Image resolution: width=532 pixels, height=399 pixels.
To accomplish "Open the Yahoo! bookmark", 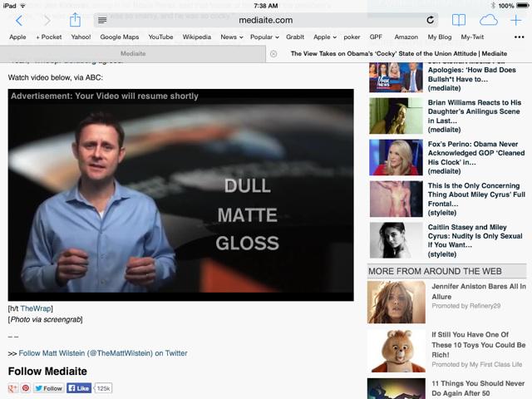I will [81, 37].
